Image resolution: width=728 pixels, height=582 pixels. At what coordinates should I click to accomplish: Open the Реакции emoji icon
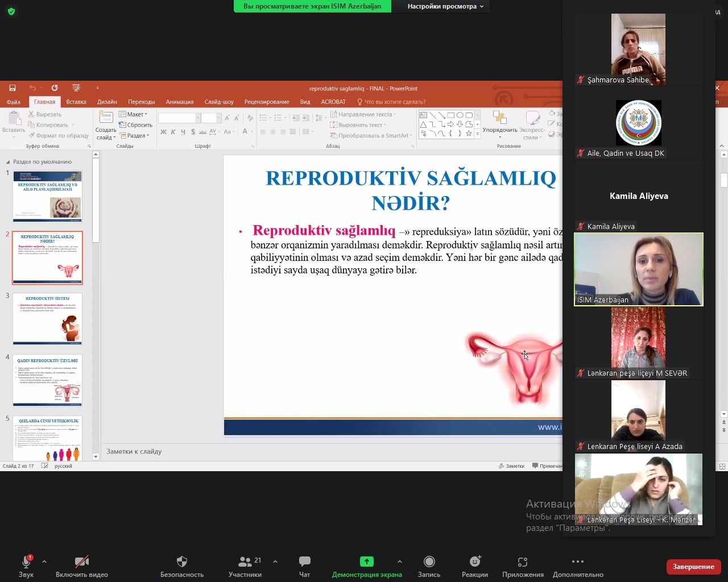(475, 562)
